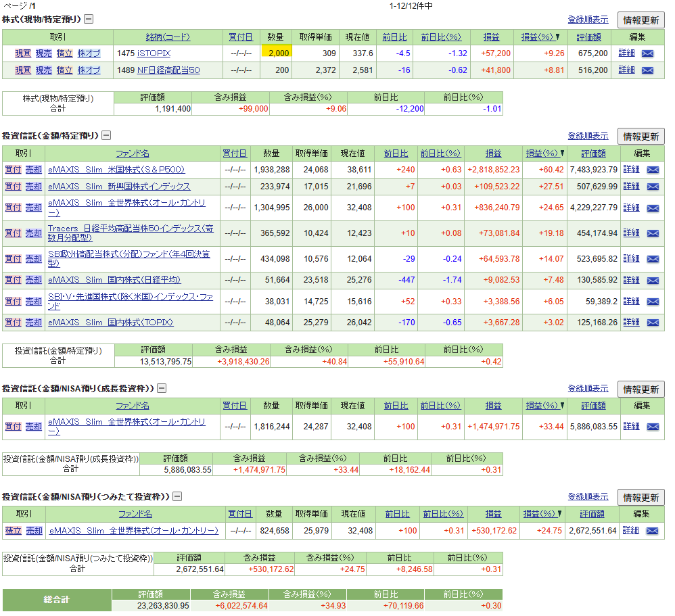Click the mail icon for SBI欧州高配当株式ファンド
The width and height of the screenshot is (675, 616).
(653, 259)
